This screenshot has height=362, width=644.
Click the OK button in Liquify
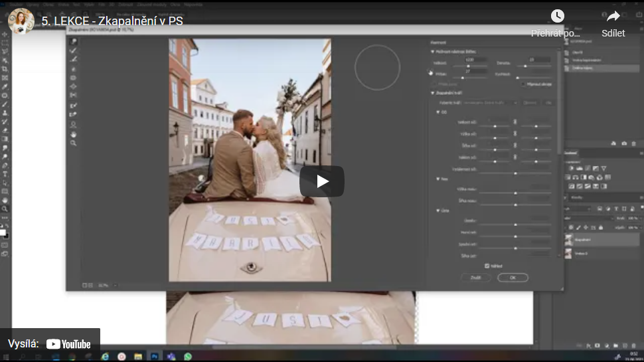[513, 278]
